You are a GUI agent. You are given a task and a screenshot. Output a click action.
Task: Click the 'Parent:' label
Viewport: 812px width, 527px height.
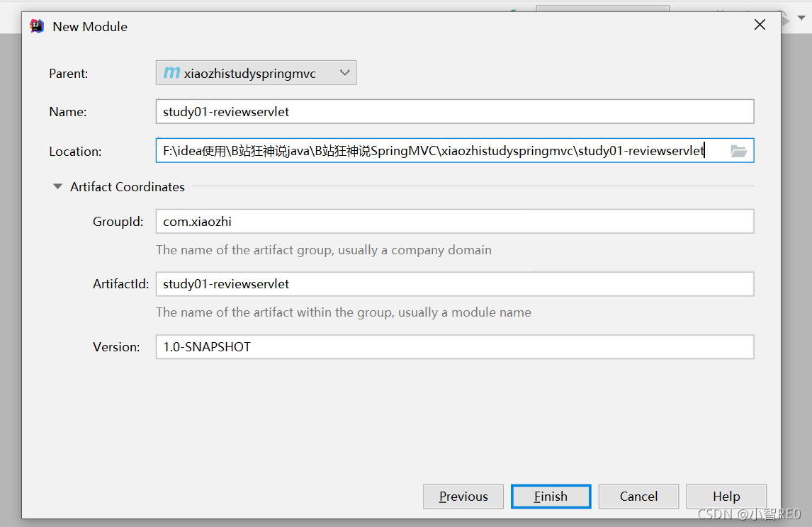tap(68, 74)
